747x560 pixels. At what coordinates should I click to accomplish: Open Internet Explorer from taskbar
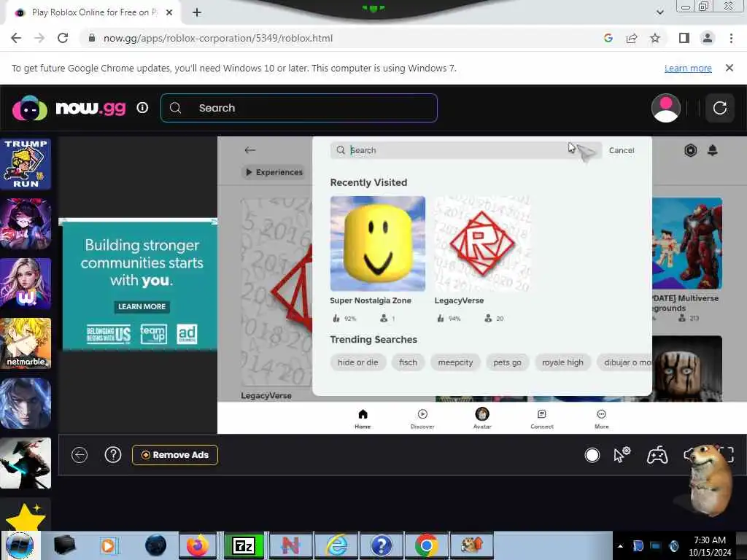337,545
